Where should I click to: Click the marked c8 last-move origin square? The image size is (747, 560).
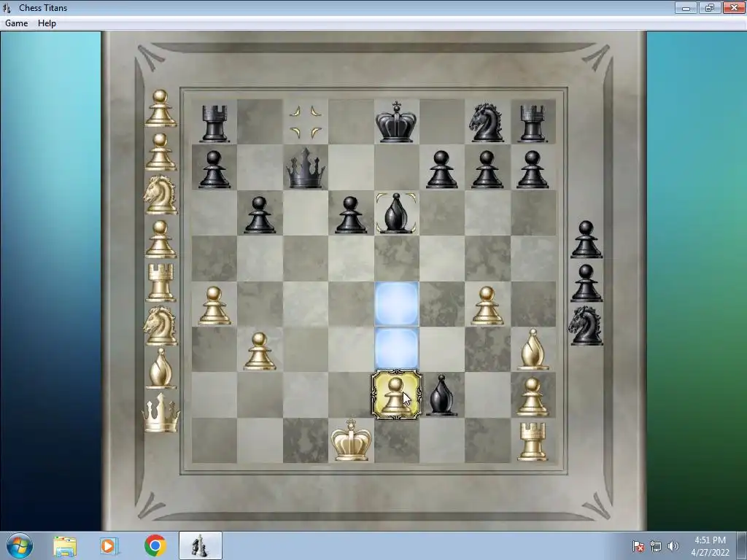(x=306, y=122)
